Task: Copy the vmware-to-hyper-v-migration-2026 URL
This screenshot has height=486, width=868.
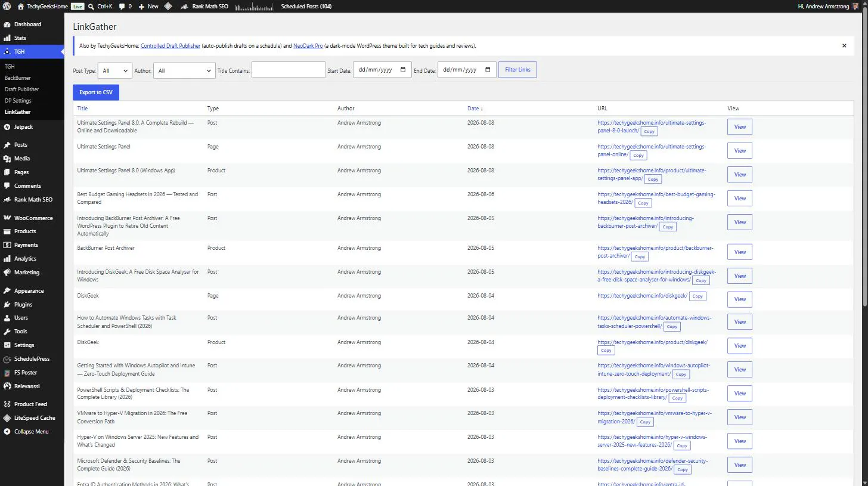Action: [645, 422]
